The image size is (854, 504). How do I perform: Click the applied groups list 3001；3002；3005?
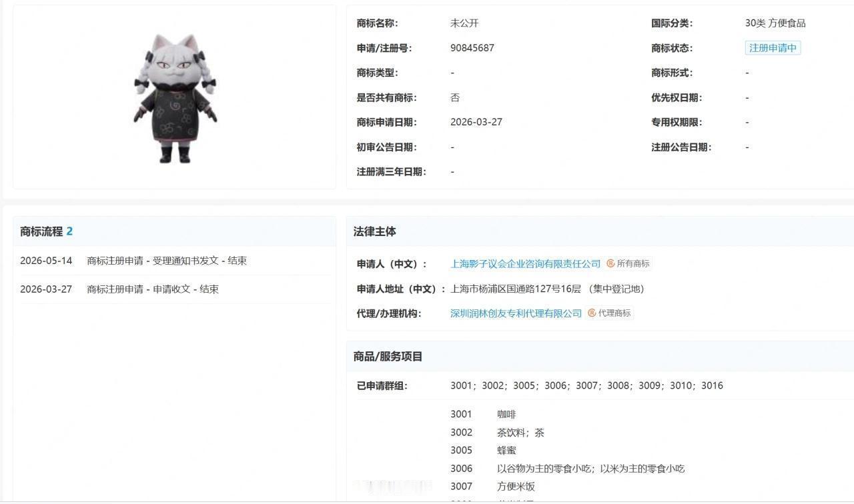tap(586, 385)
